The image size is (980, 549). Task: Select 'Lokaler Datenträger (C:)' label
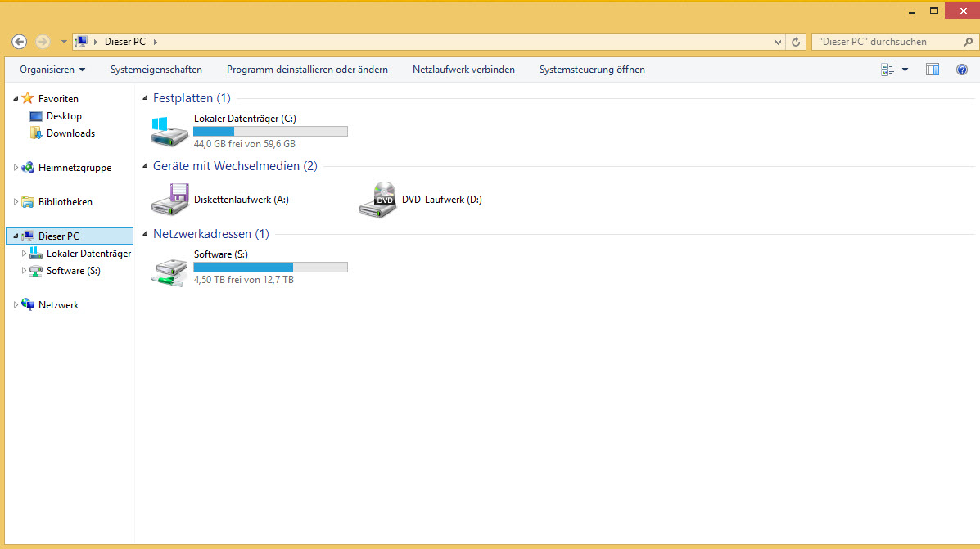[245, 119]
